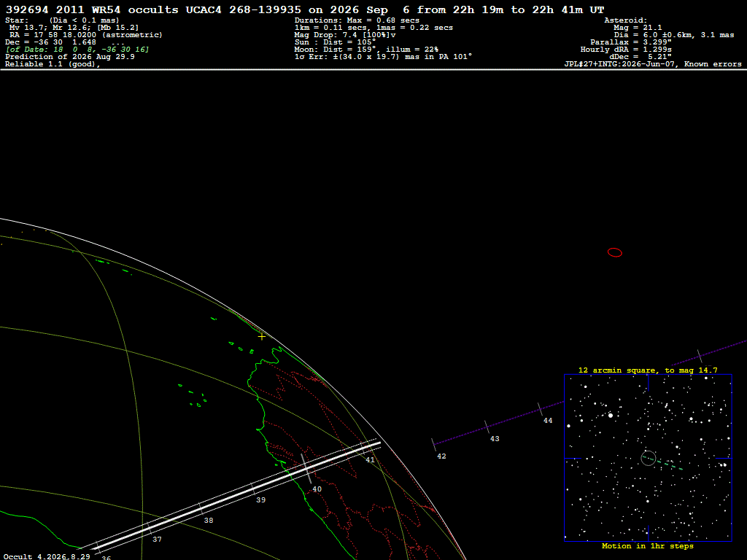Click the minute 43 tick label
The image size is (747, 560).
(495, 438)
